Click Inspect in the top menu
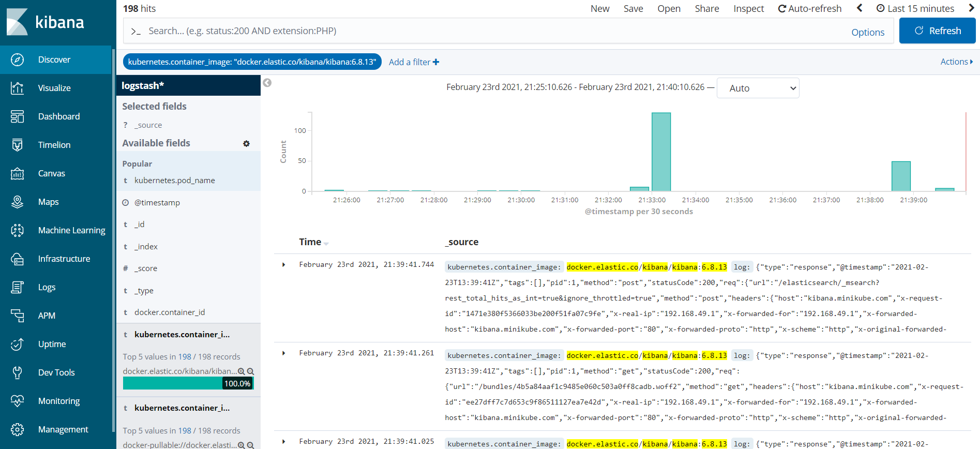Image resolution: width=980 pixels, height=449 pixels. pos(748,8)
